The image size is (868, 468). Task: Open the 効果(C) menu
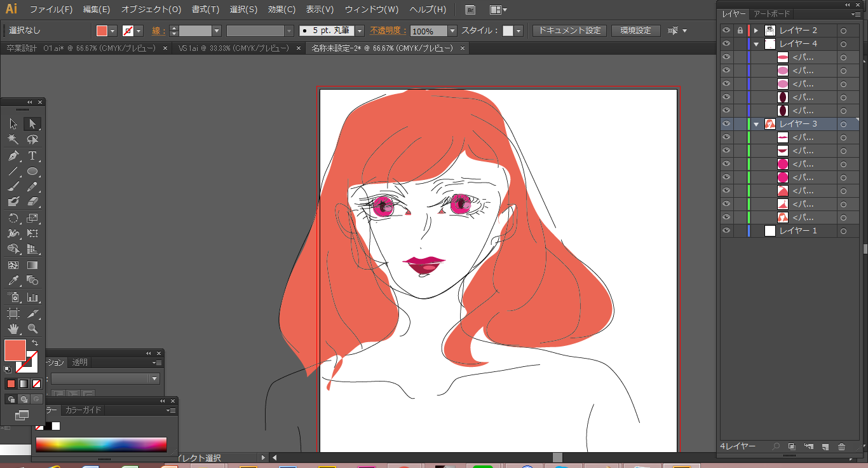pyautogui.click(x=281, y=10)
